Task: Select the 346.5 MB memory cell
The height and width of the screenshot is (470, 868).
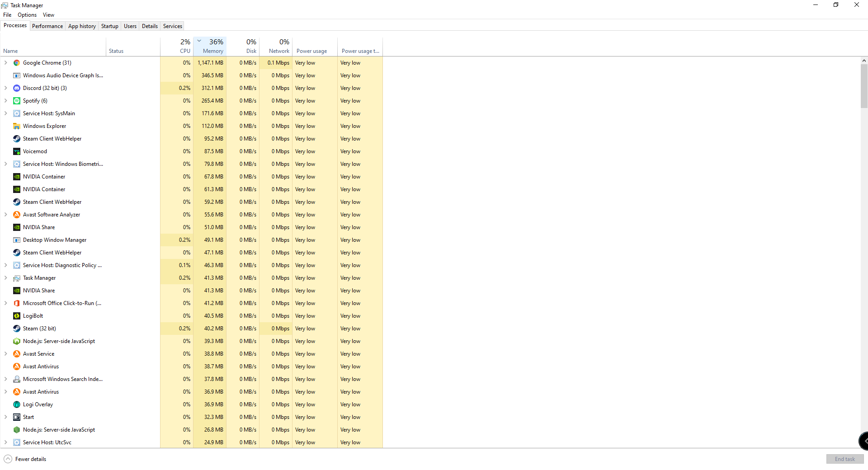Action: point(210,75)
